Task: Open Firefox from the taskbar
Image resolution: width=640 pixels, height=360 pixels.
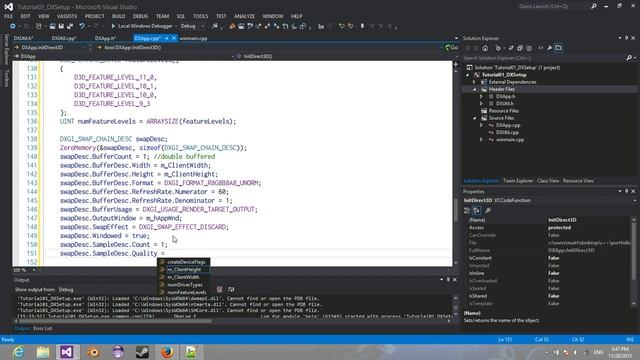Action: pyautogui.click(x=167, y=352)
